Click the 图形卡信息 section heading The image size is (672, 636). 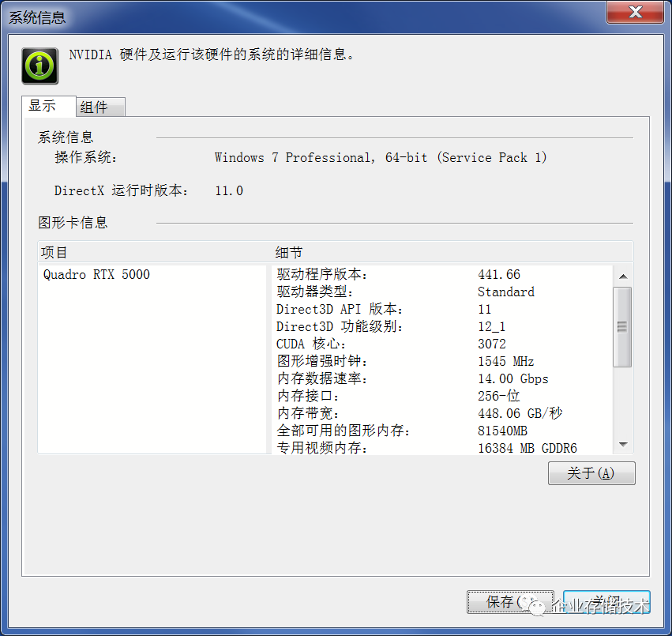tap(73, 223)
